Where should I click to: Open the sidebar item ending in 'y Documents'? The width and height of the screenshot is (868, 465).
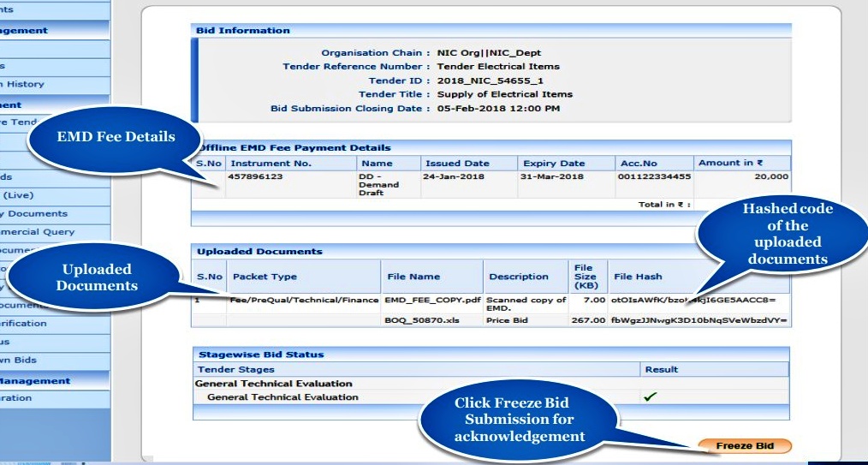(x=55, y=214)
